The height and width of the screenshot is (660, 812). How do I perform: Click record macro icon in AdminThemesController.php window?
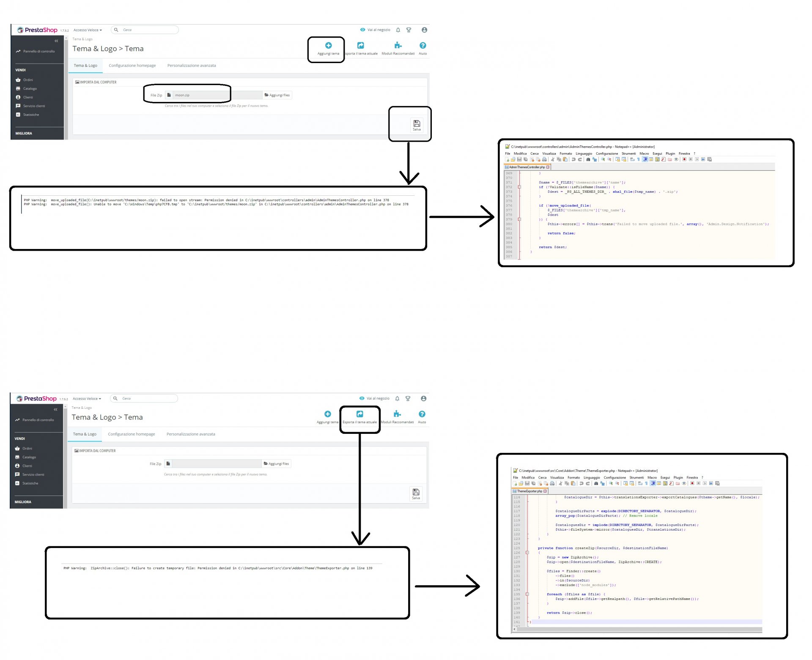(x=684, y=159)
